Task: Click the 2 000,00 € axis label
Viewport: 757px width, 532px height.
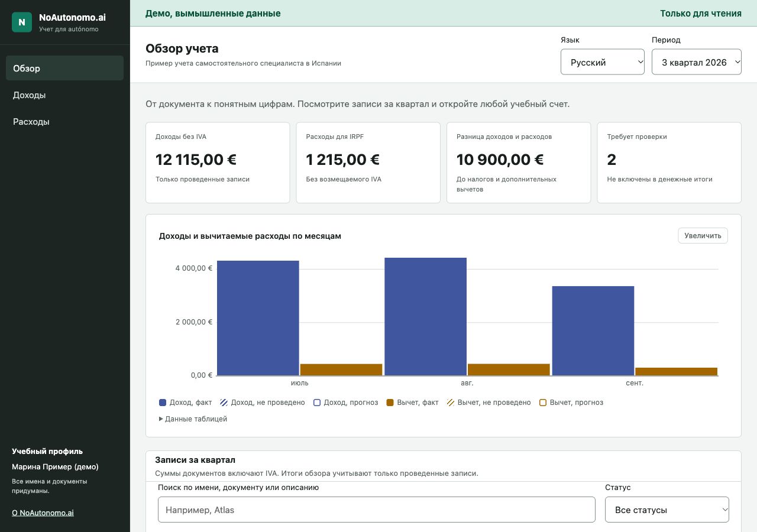Action: pyautogui.click(x=194, y=322)
